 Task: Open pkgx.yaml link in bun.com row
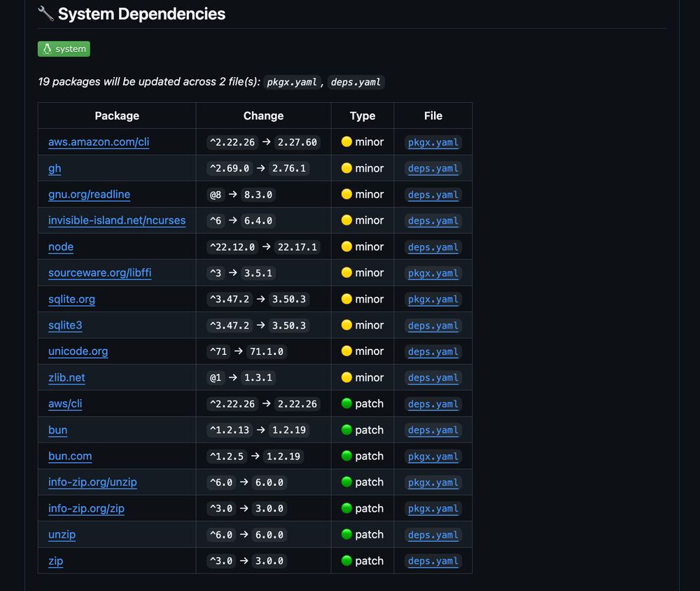(x=433, y=456)
